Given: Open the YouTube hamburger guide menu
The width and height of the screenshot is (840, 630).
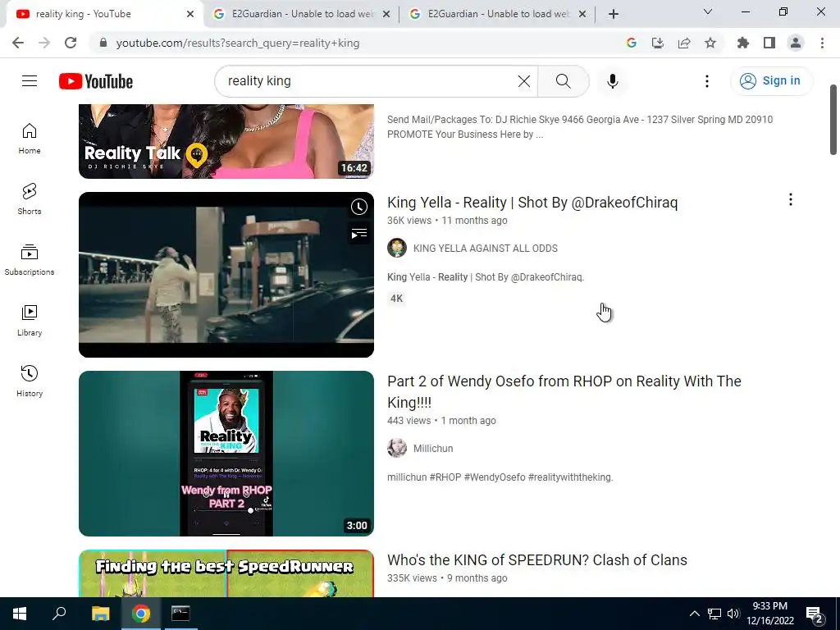Looking at the screenshot, I should (30, 81).
